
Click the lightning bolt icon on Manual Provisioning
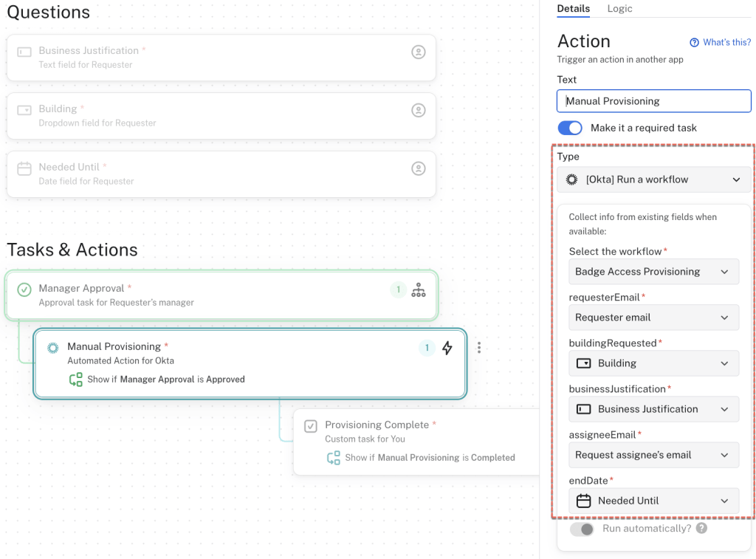pyautogui.click(x=447, y=348)
